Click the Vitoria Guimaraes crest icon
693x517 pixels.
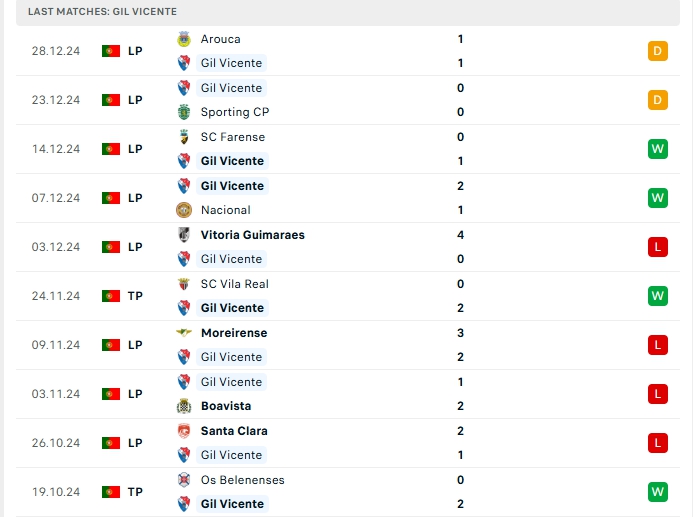point(184,235)
